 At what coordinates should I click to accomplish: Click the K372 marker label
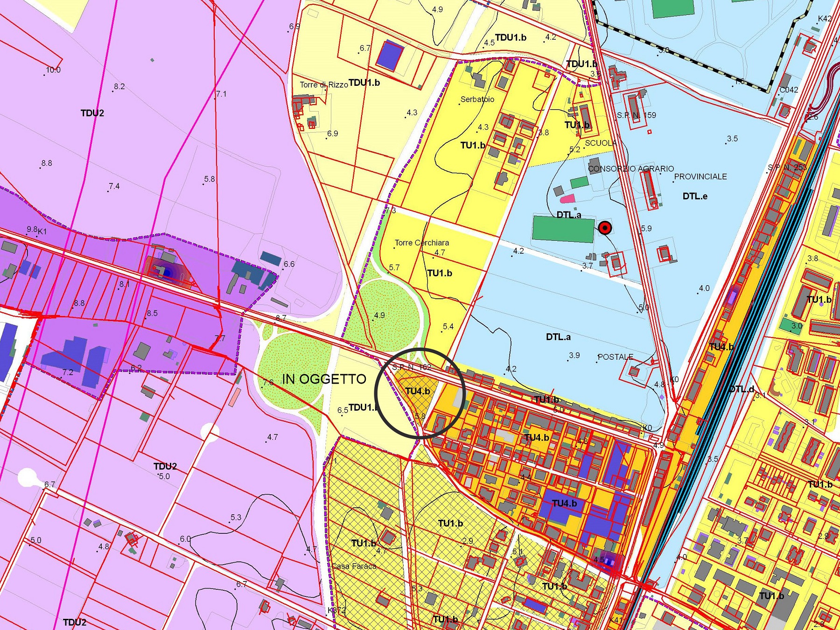click(x=336, y=610)
